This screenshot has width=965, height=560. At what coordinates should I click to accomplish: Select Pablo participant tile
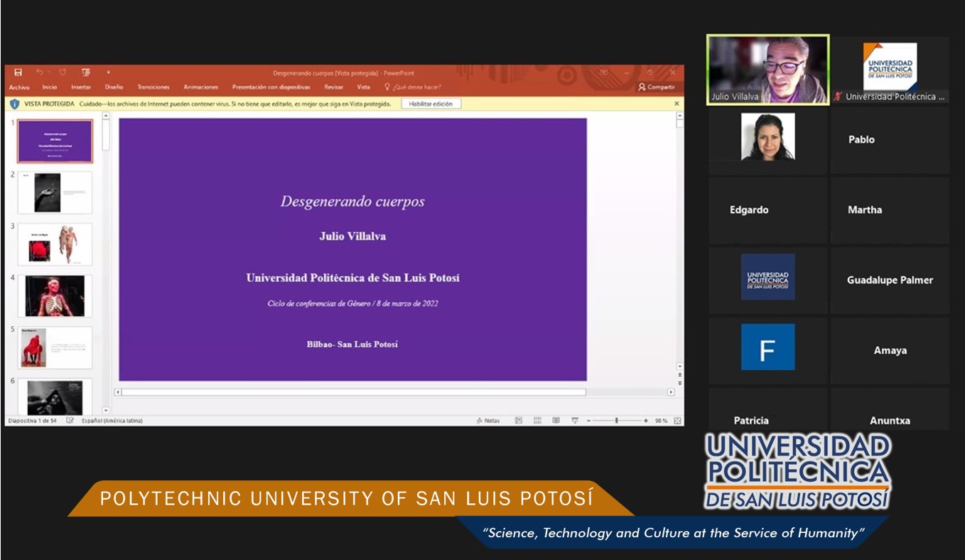click(890, 140)
